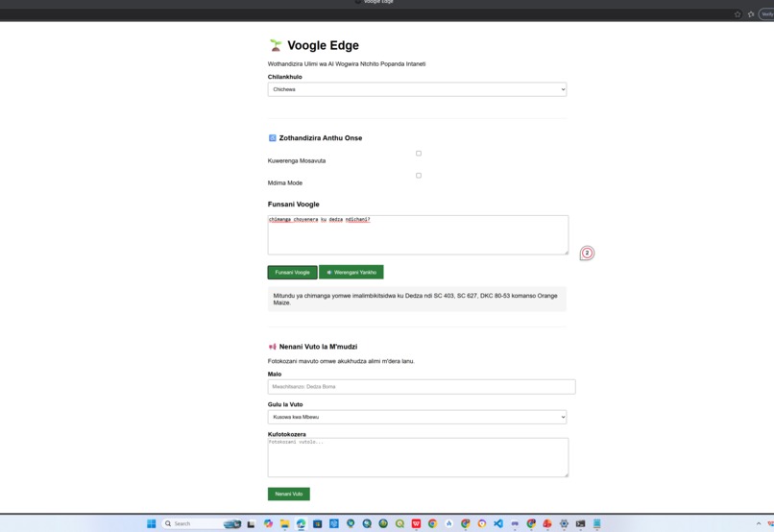Open the Microsoft Store taskbar icon
The image size is (774, 532).
pos(318,523)
